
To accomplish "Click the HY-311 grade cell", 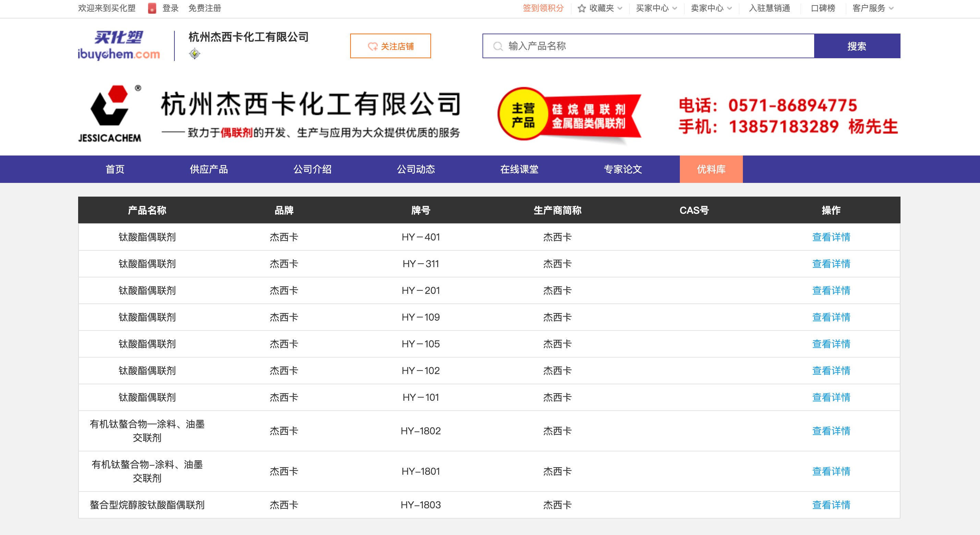I will 421,263.
